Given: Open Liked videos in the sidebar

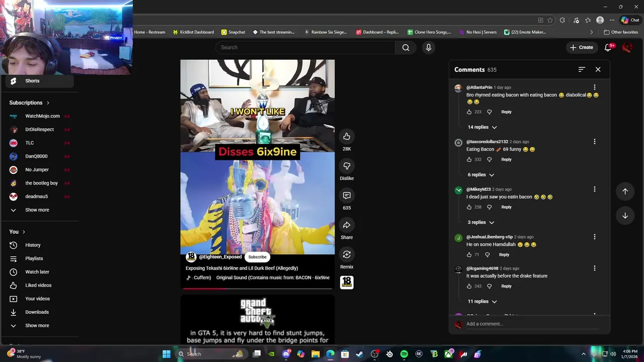Looking at the screenshot, I should click(x=39, y=285).
